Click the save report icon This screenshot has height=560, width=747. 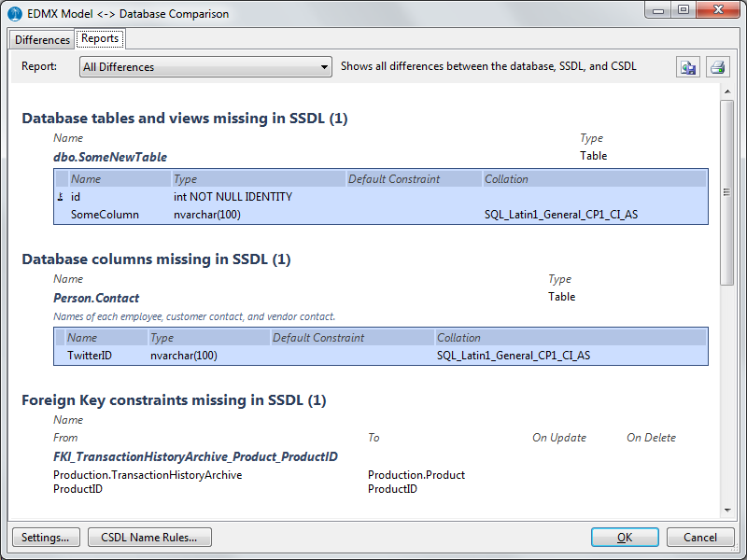[688, 67]
